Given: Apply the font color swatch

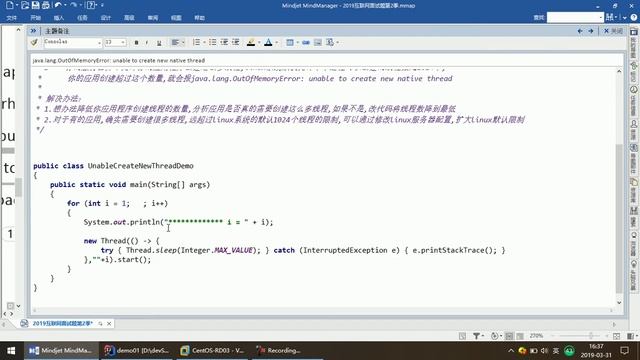Looking at the screenshot, I should click(268, 42).
